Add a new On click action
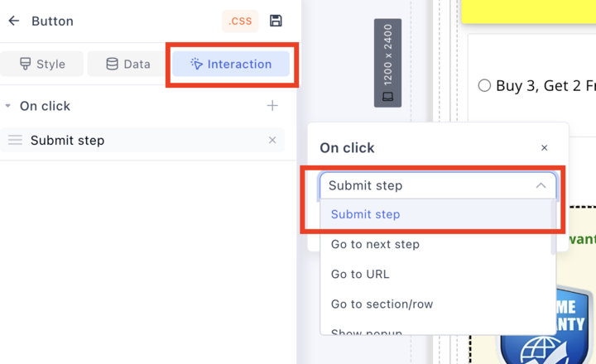596x364 pixels. (272, 106)
